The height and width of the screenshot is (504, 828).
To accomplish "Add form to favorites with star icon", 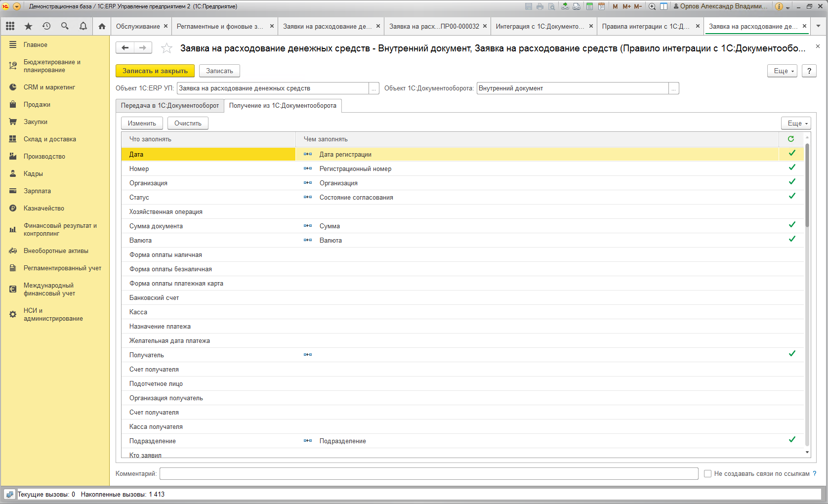I will [x=167, y=48].
